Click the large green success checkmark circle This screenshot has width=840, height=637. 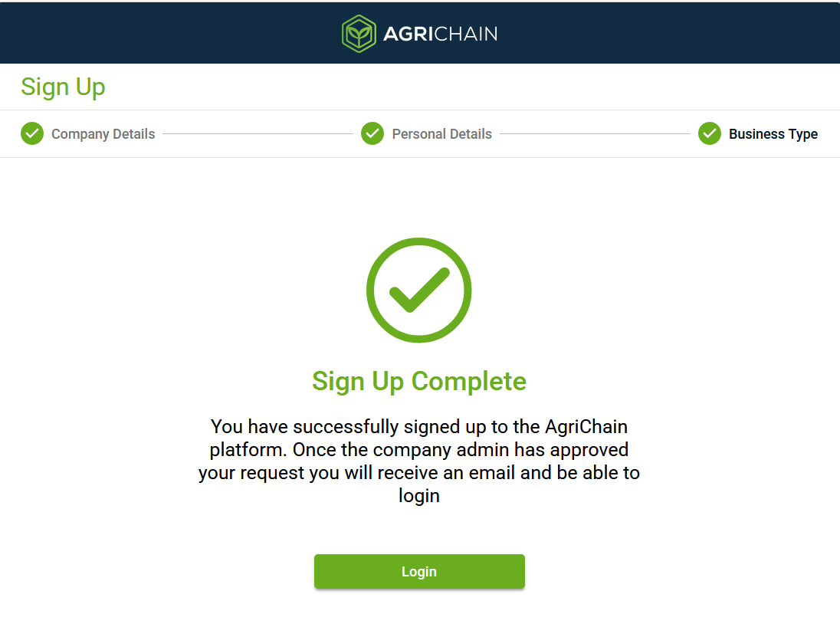point(419,290)
